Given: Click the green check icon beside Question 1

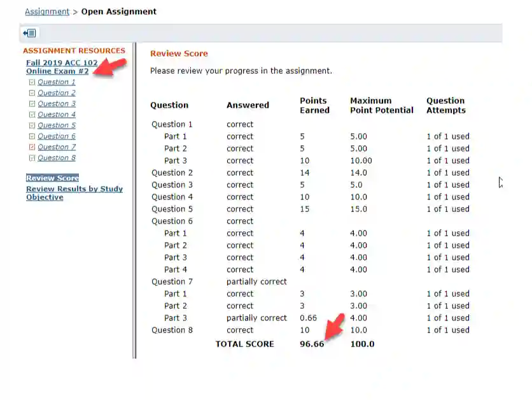Looking at the screenshot, I should [x=32, y=82].
